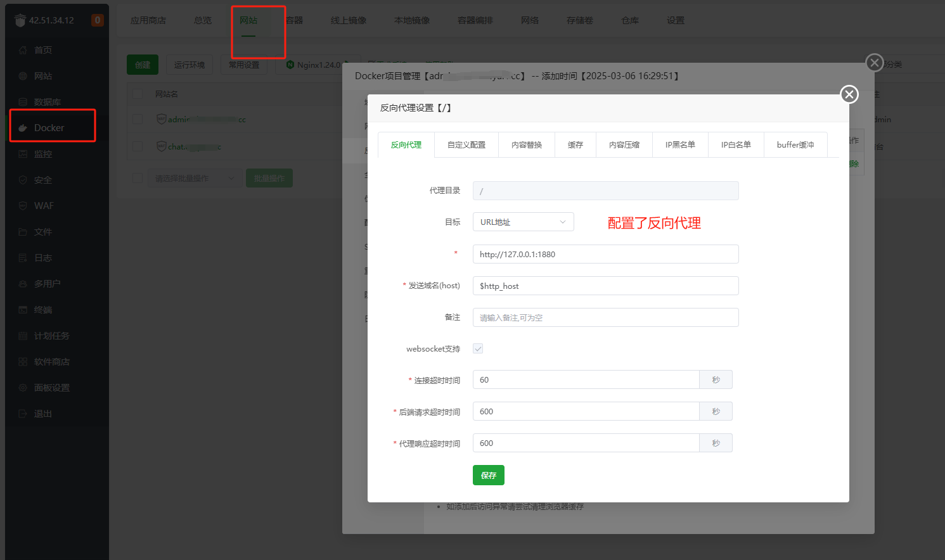
Task: Click the 代理目录 field showing /
Action: (606, 191)
